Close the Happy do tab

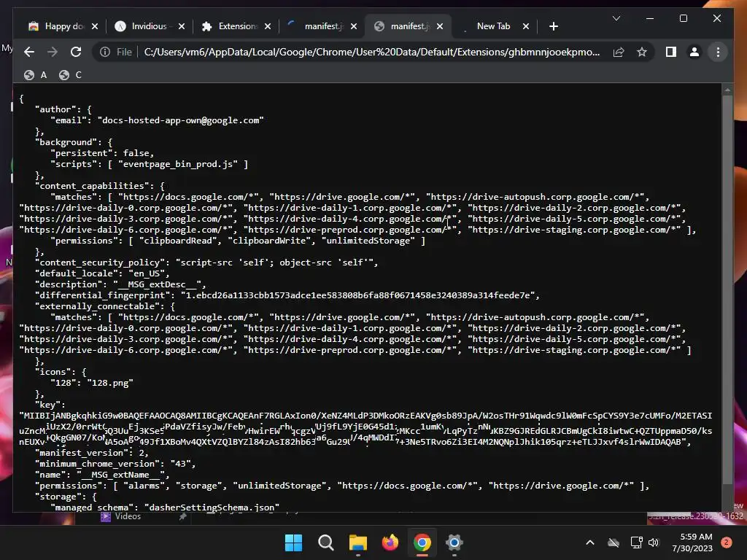tap(95, 26)
